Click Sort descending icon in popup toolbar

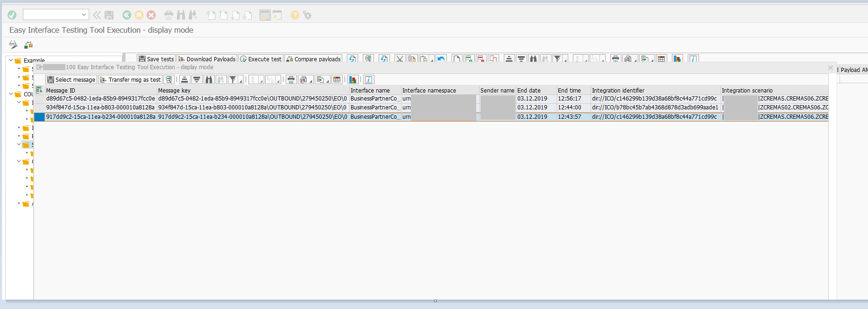(197, 80)
